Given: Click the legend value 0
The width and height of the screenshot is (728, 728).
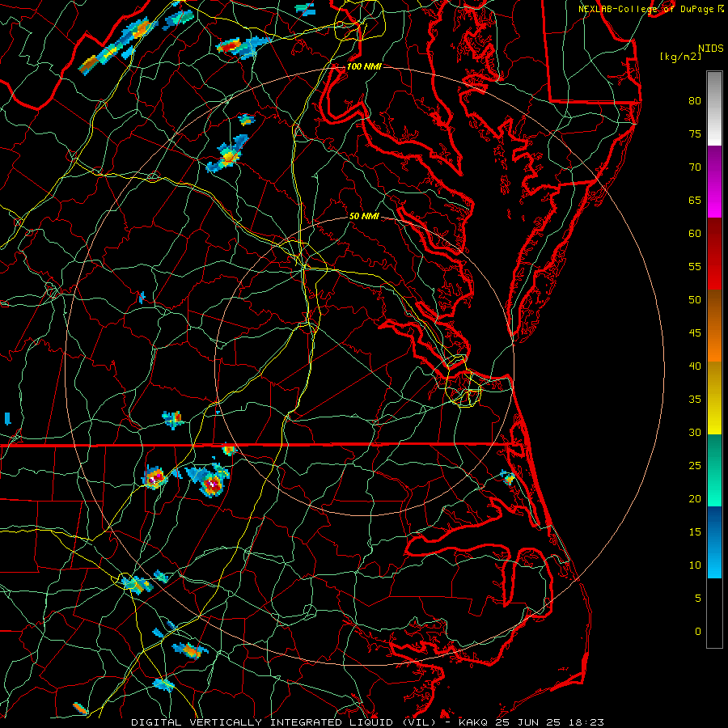Looking at the screenshot, I should [698, 632].
